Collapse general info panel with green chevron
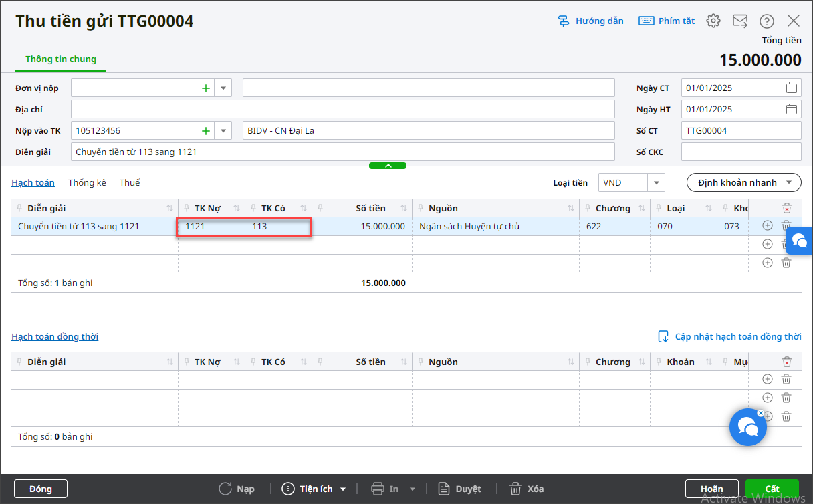The width and height of the screenshot is (813, 504). (388, 165)
